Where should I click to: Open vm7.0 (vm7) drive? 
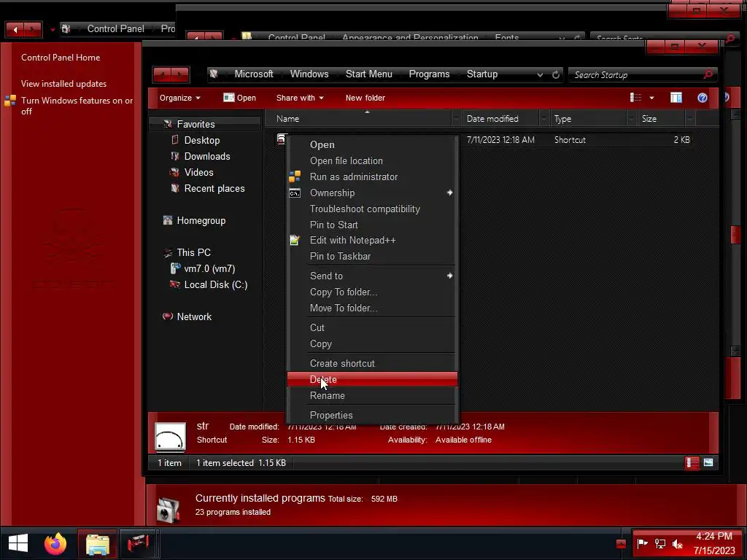click(209, 268)
